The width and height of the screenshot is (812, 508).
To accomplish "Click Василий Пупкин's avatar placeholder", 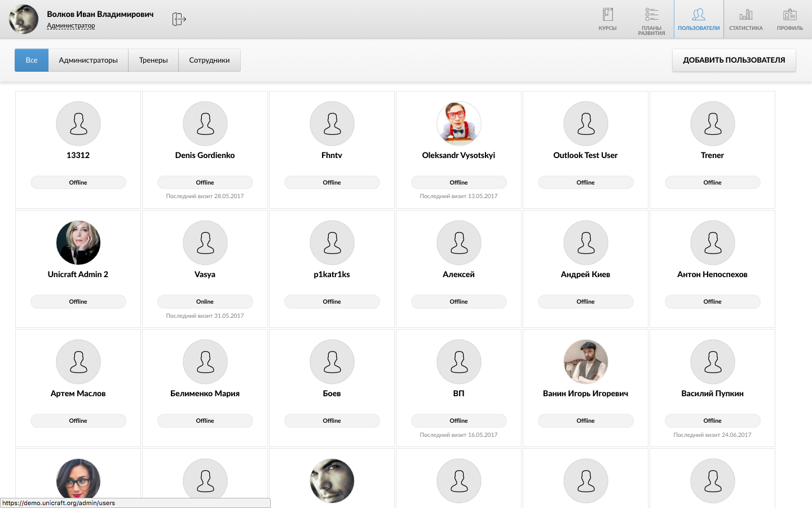I will 713,362.
